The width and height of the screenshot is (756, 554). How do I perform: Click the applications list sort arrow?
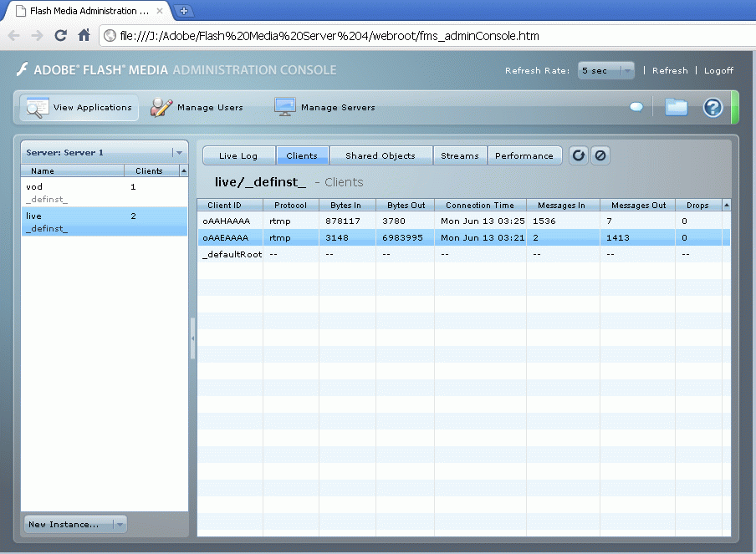coord(184,170)
